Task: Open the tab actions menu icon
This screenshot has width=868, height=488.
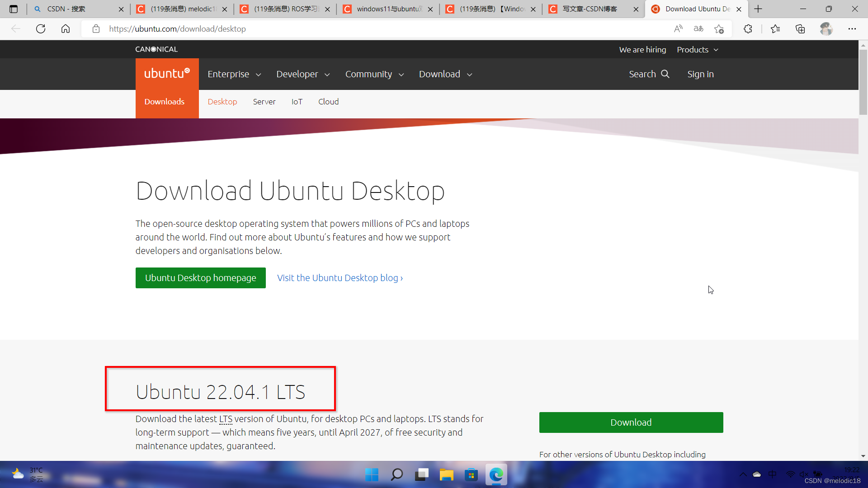Action: [14, 9]
